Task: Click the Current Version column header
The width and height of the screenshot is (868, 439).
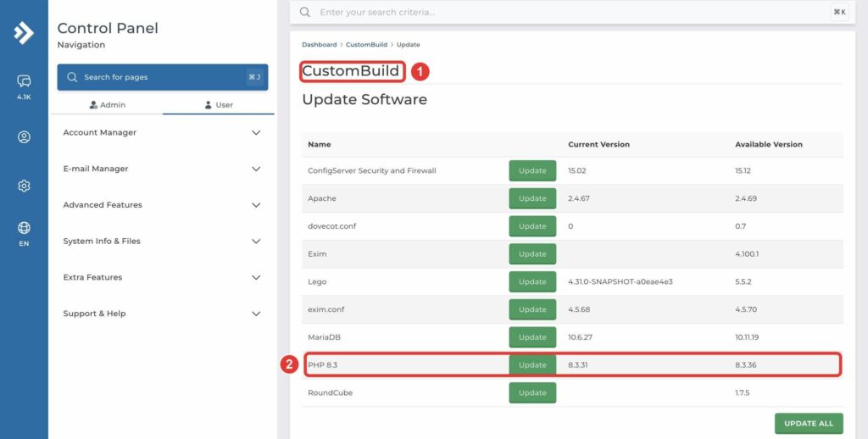Action: tap(598, 144)
